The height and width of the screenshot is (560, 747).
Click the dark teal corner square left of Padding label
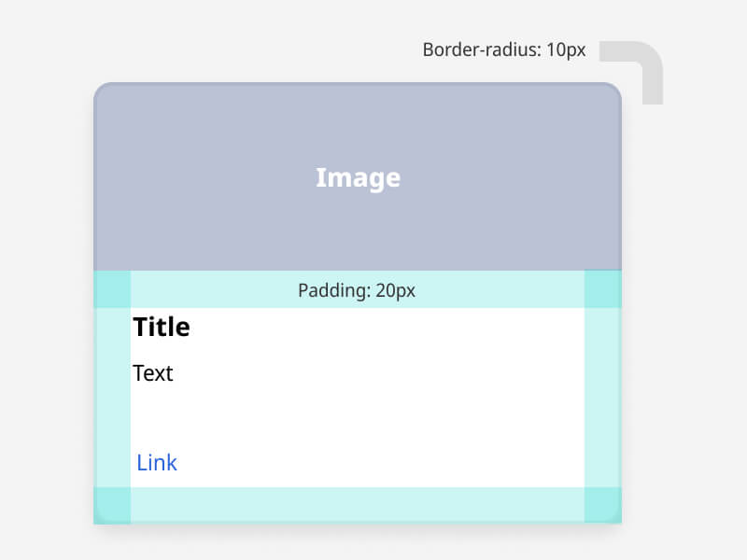112,289
